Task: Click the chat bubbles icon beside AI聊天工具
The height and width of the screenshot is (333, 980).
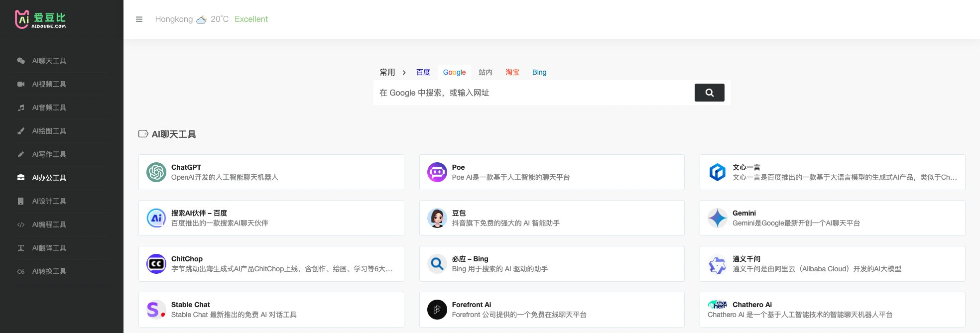Action: (21, 61)
